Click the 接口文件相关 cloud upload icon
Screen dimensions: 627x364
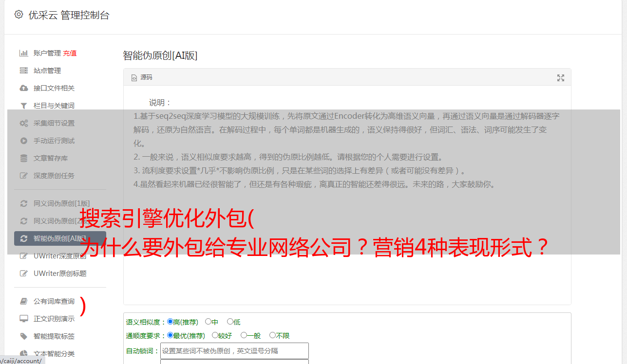coord(23,88)
